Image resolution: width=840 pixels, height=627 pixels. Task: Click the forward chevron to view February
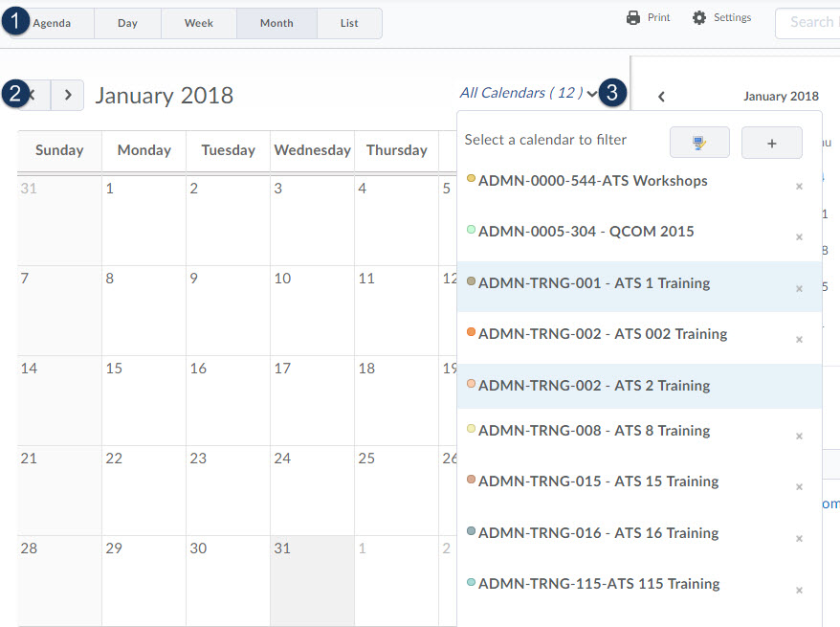point(67,95)
